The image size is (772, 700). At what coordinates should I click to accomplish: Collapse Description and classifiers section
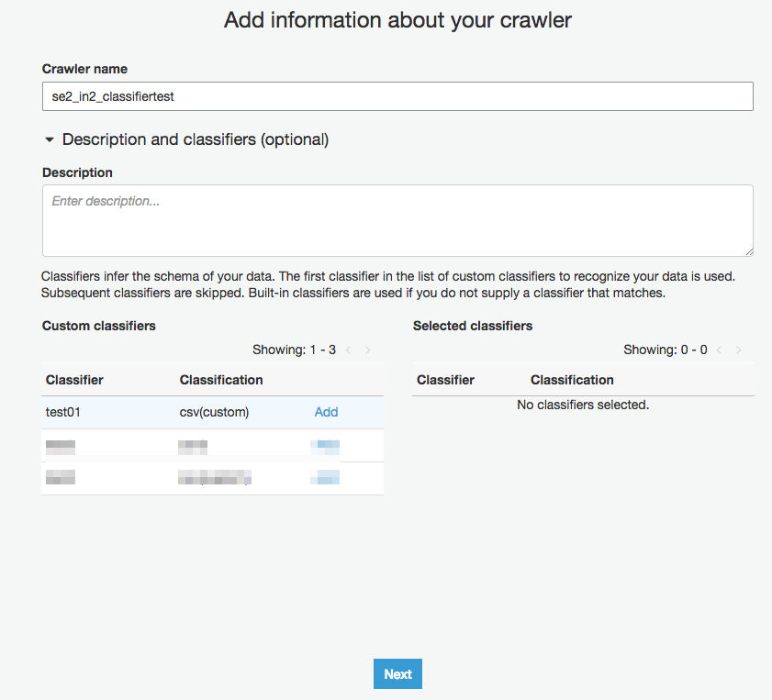pos(50,139)
